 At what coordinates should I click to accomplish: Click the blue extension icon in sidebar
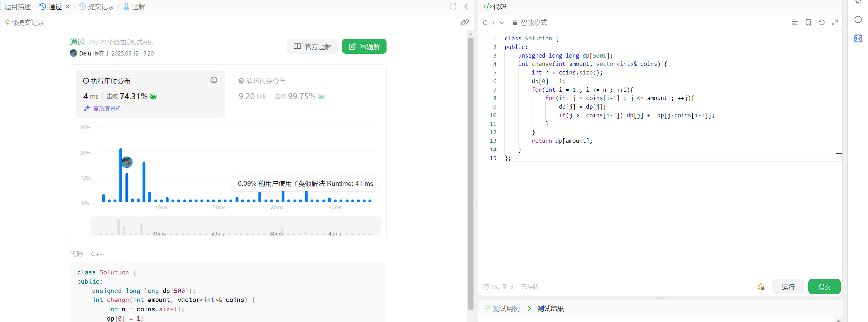[x=858, y=38]
